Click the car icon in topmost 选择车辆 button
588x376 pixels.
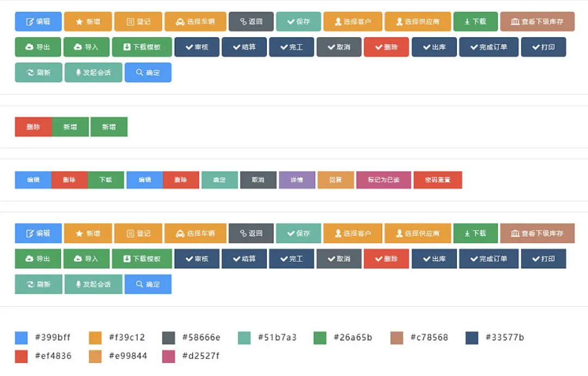coord(180,22)
